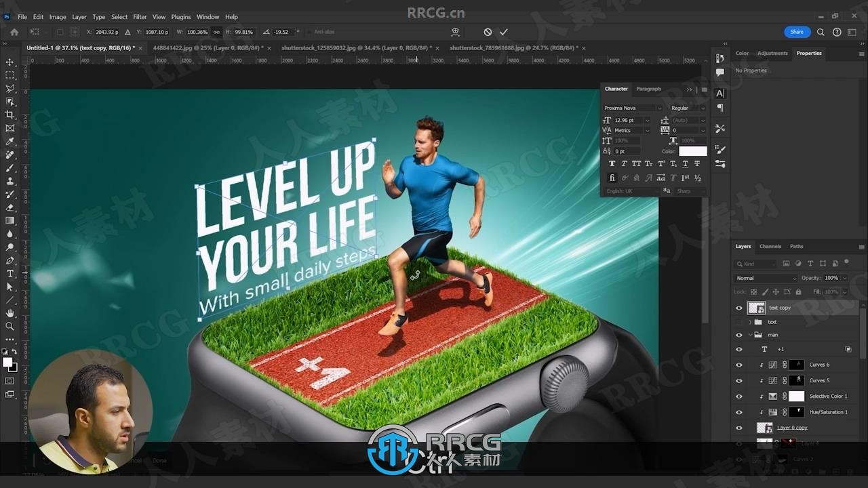Image resolution: width=868 pixels, height=488 pixels.
Task: Select the Clone Stamp tool
Action: (10, 181)
